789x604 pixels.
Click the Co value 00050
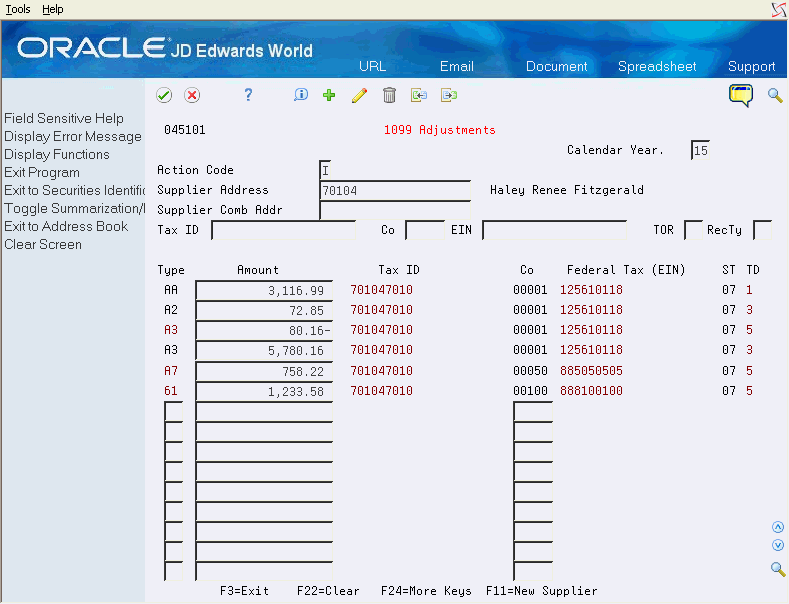click(530, 371)
